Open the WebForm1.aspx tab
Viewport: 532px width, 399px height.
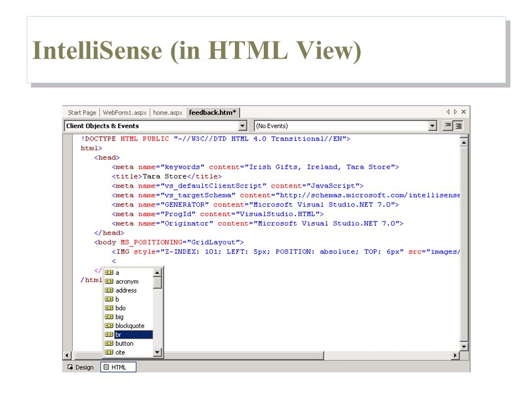(x=125, y=112)
